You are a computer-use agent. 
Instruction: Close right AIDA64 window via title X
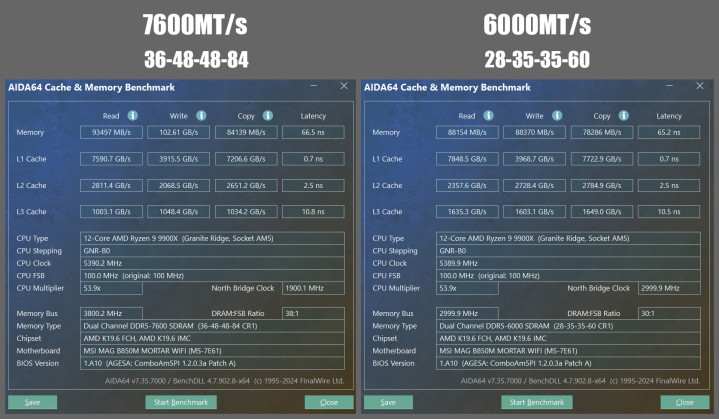700,86
